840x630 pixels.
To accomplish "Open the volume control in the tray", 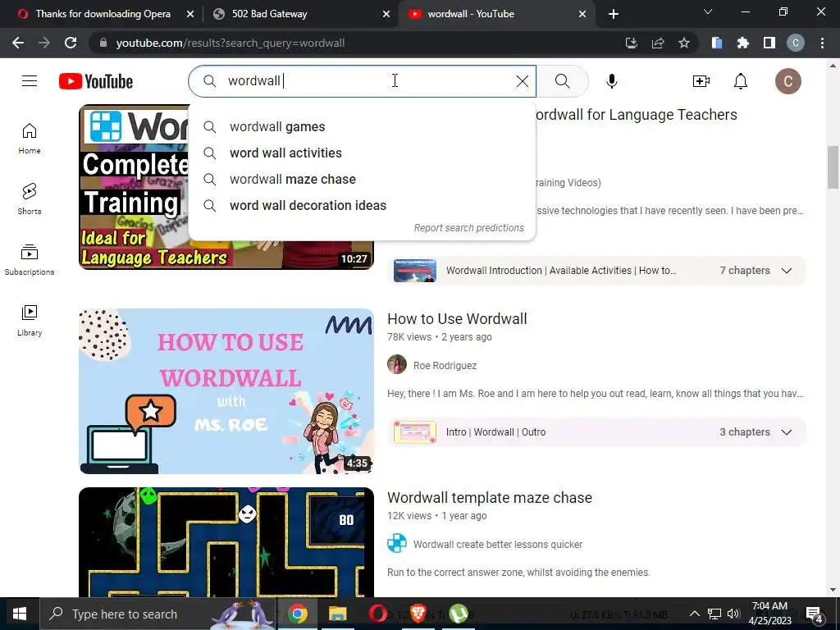I will 733,614.
